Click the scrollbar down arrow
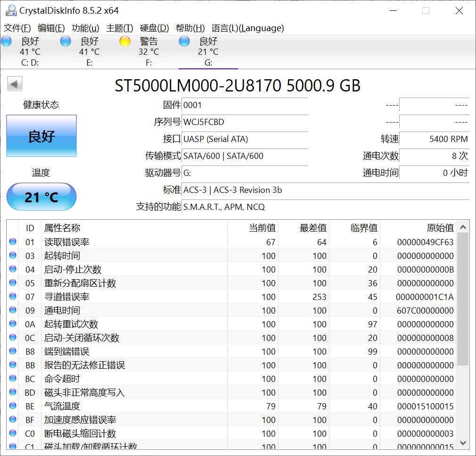 click(463, 442)
